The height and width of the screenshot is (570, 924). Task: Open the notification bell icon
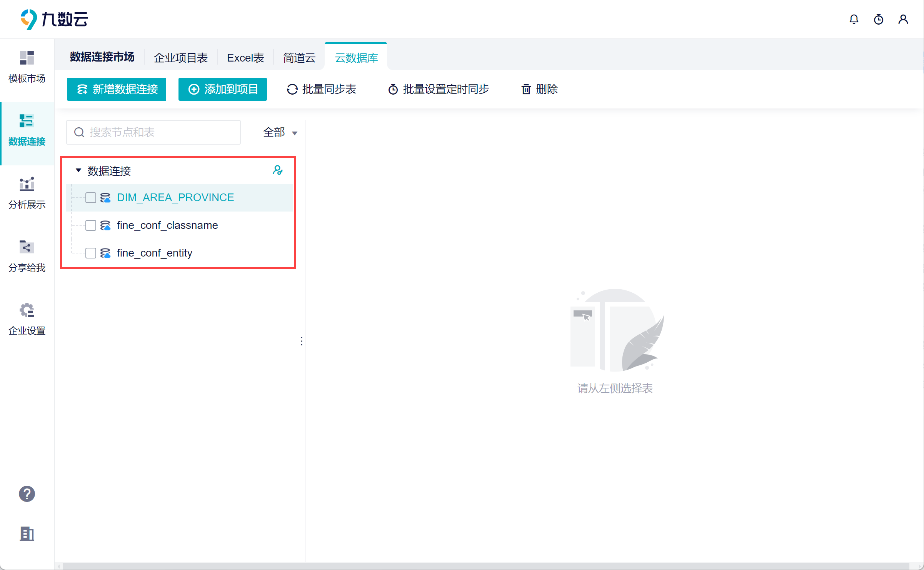[x=854, y=19]
